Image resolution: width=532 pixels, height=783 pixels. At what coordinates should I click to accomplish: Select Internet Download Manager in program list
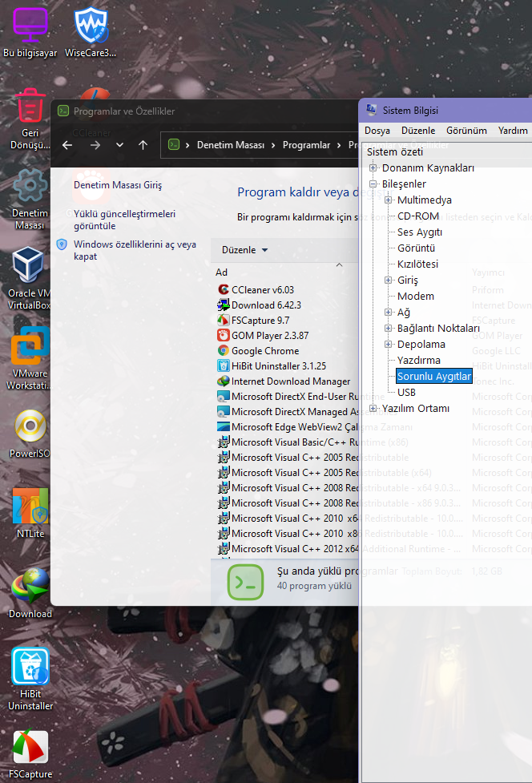[284, 381]
